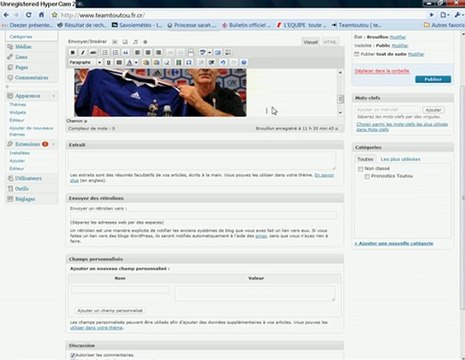The height and width of the screenshot is (360, 465).
Task: Select the jersey photo in editor
Action: 160,92
